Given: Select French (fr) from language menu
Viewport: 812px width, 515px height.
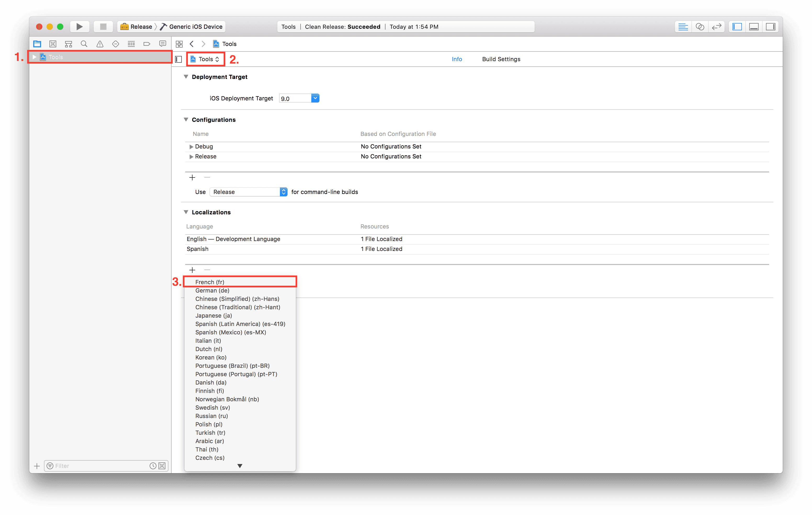Looking at the screenshot, I should coord(209,282).
